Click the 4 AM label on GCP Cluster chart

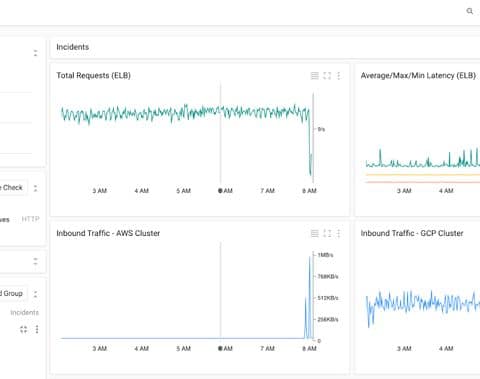446,348
